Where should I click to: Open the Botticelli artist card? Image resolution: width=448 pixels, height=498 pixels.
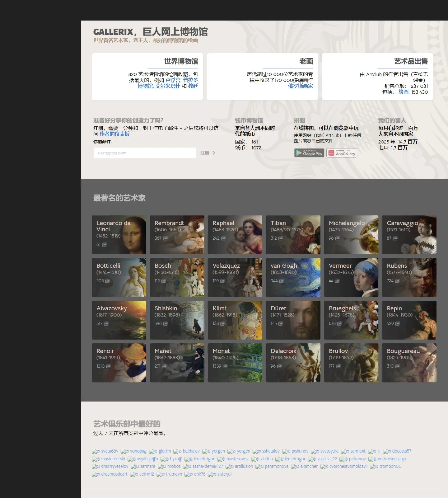(x=119, y=277)
